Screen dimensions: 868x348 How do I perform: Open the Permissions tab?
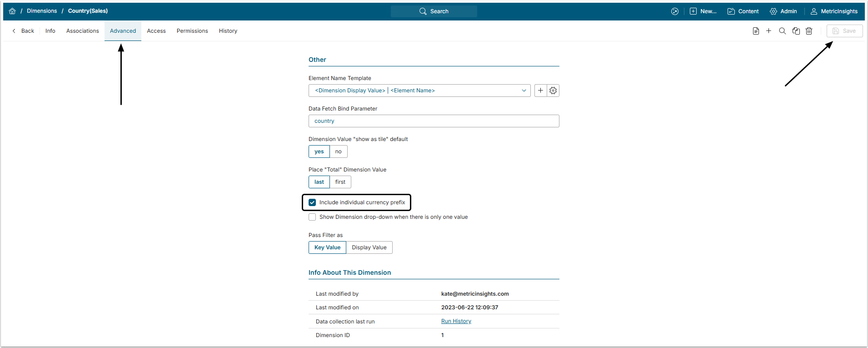[x=192, y=31]
